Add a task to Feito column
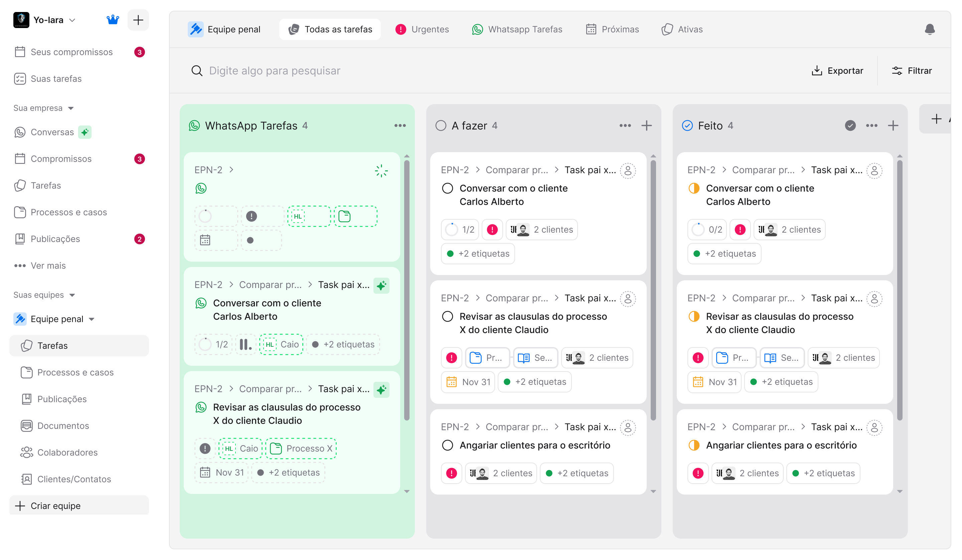The width and height of the screenshot is (962, 560). [x=893, y=125]
